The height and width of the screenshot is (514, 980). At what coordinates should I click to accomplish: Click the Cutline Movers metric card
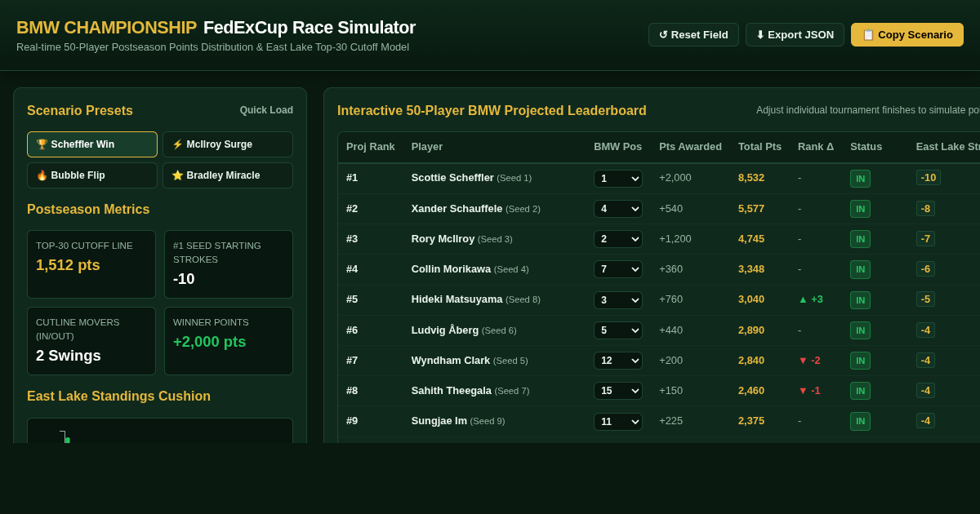[x=91, y=341]
